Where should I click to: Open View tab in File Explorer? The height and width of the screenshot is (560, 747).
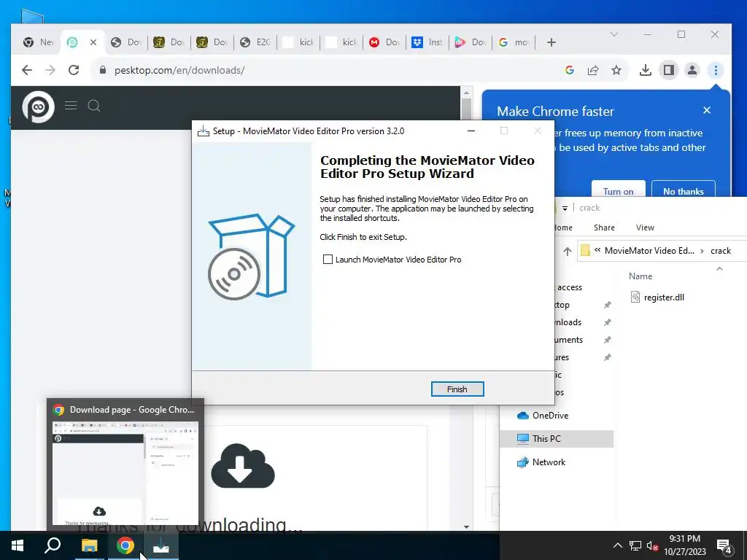(645, 227)
